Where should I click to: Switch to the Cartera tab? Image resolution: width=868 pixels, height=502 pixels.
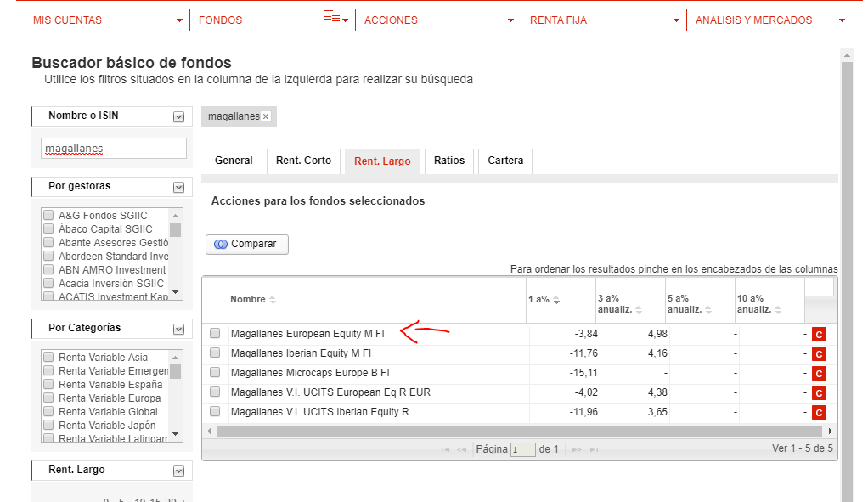[505, 161]
